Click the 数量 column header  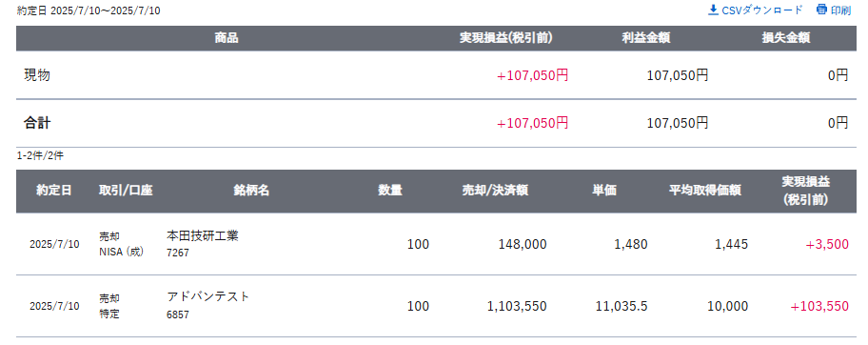coord(390,191)
